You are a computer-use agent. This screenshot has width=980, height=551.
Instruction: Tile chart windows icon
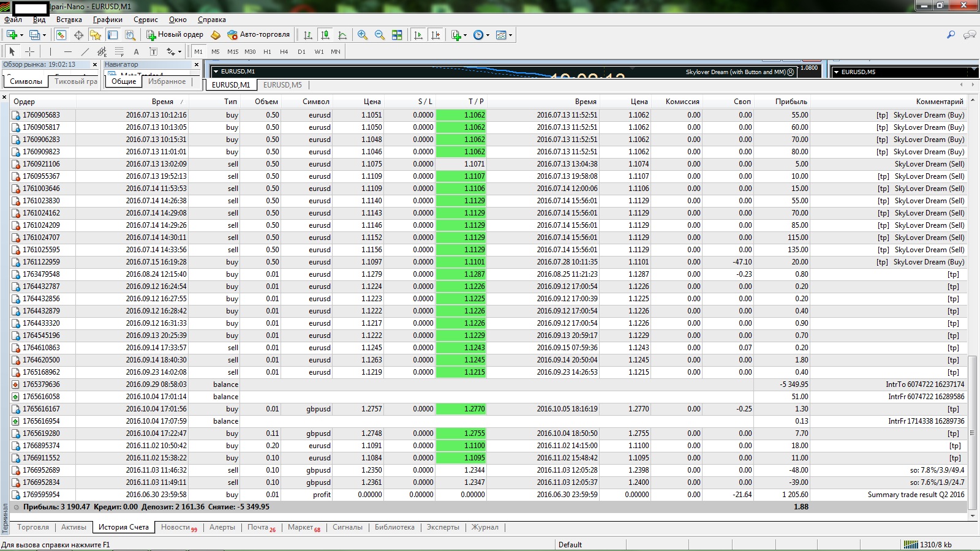coord(397,35)
